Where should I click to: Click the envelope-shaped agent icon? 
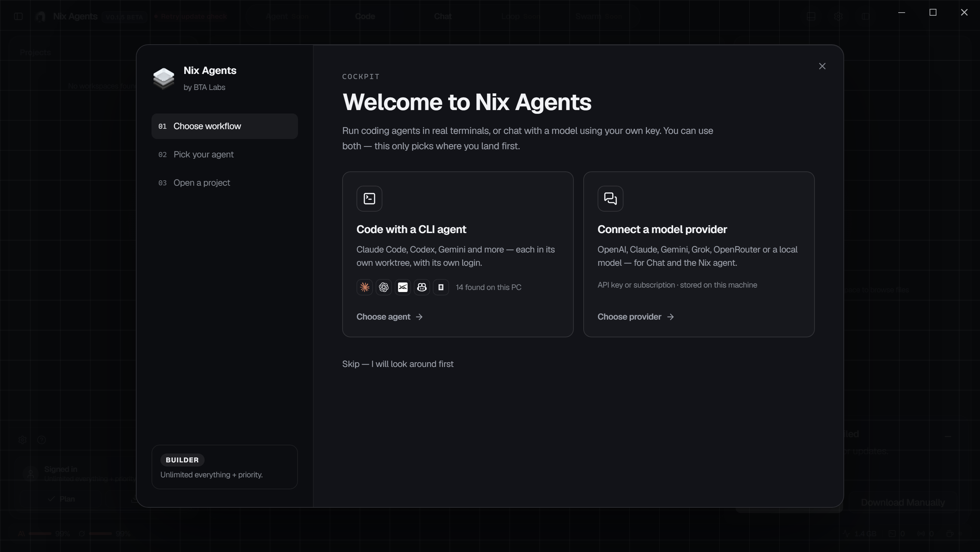point(402,288)
